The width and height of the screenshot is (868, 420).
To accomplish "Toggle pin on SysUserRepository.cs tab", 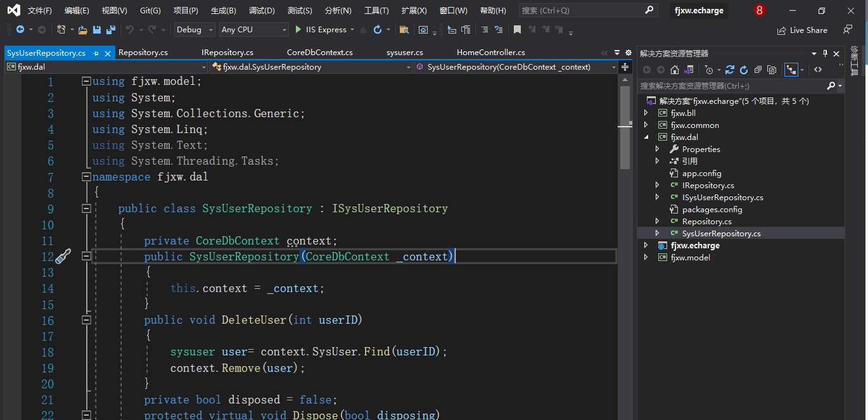I will (x=96, y=53).
